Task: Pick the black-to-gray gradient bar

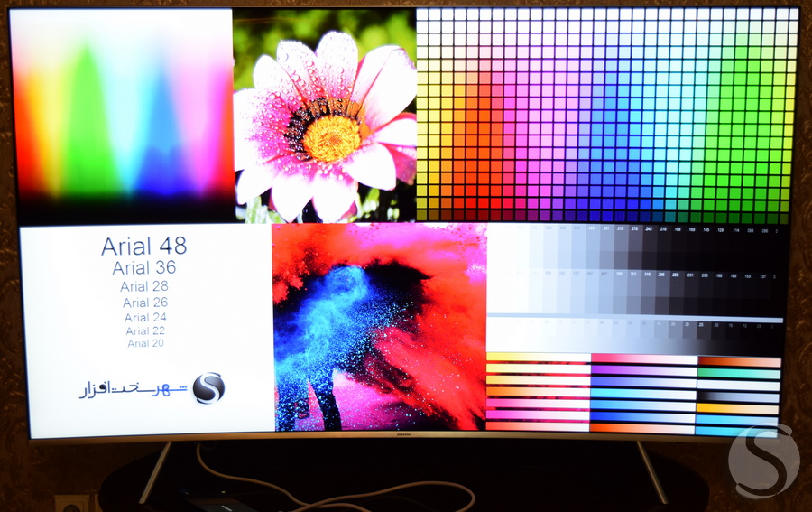Action: click(738, 397)
